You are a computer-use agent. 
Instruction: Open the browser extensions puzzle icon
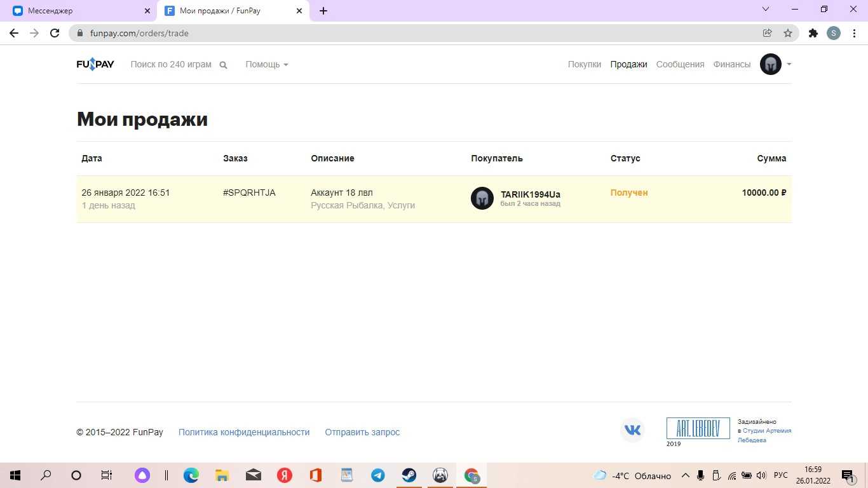tap(813, 33)
